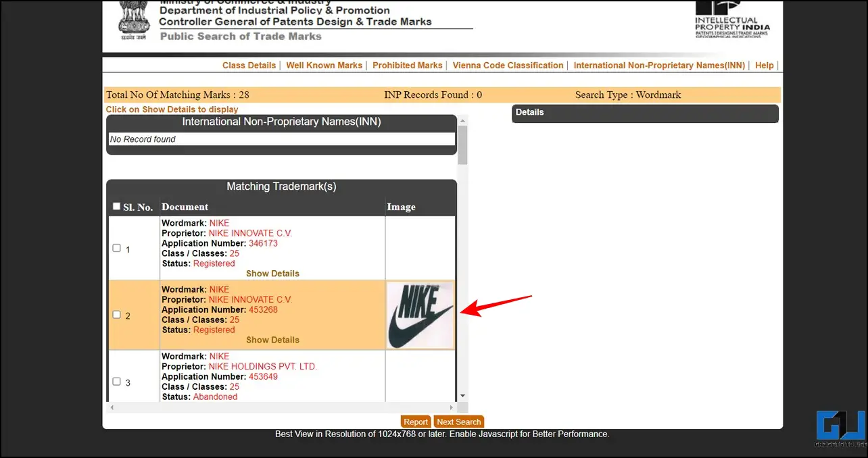This screenshot has height=458, width=868.
Task: Click application number 453649
Action: (263, 376)
